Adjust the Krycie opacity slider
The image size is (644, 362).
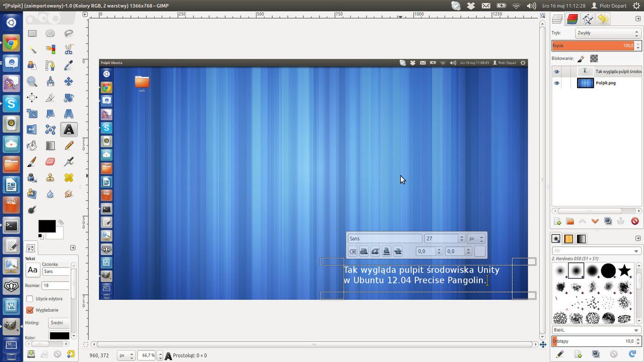coord(594,46)
